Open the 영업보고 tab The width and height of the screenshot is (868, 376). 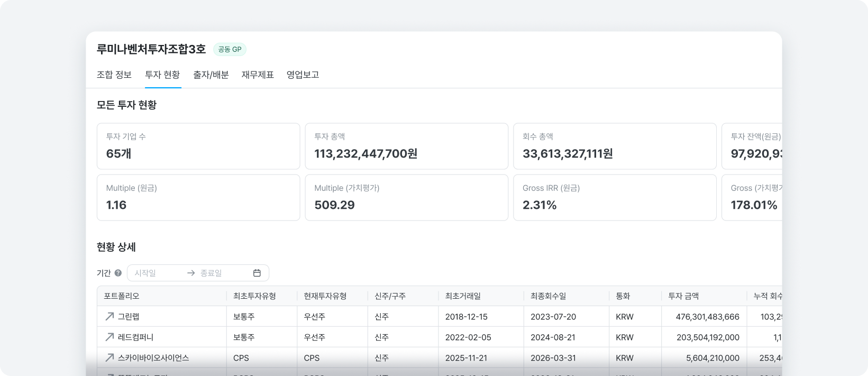(x=303, y=75)
